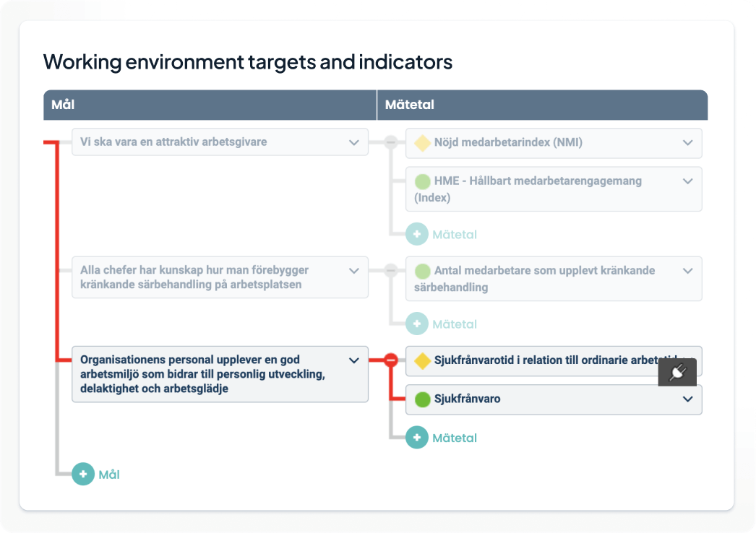Click the Mätetal column header
The image size is (756, 533).
[x=542, y=105]
